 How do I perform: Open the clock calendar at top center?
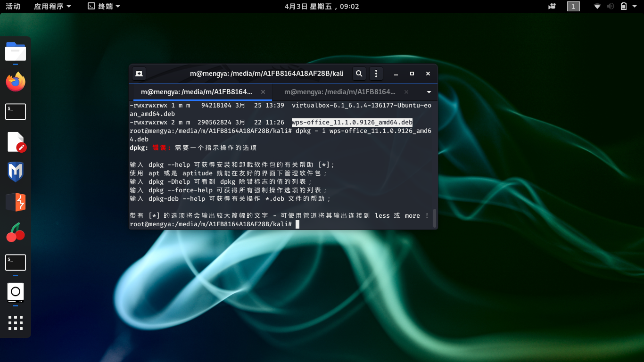[x=322, y=6]
